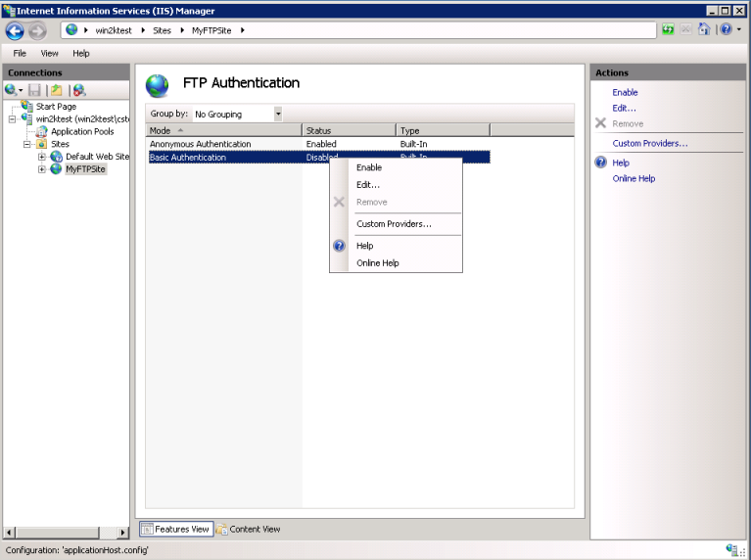
Task: Expand the Default Web Site node
Action: click(x=42, y=157)
